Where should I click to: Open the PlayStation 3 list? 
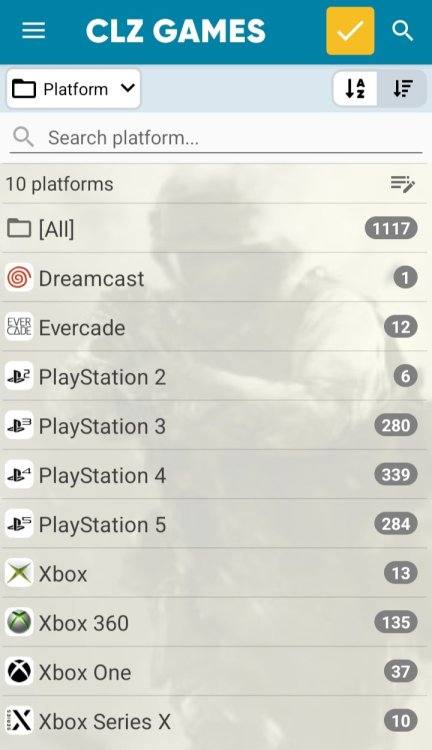[x=215, y=425]
